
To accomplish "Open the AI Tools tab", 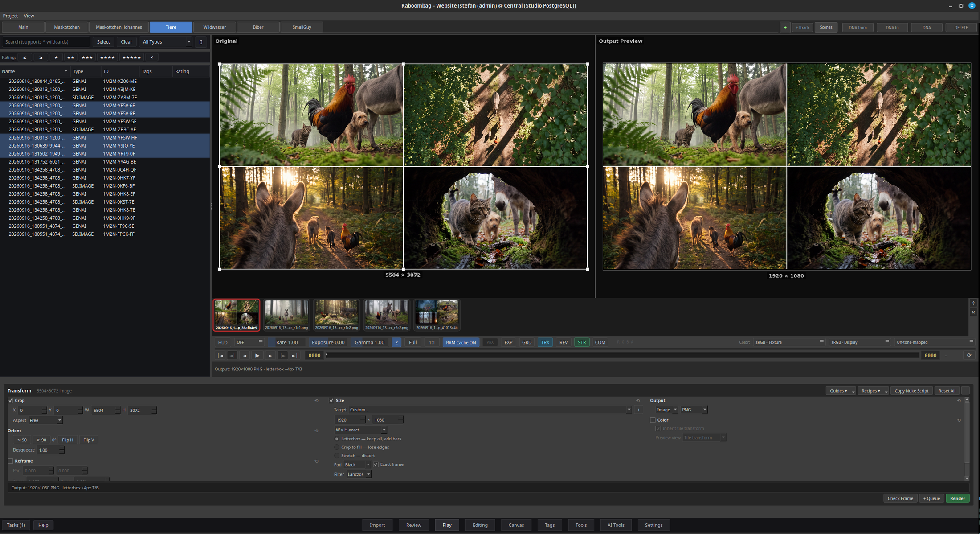I will point(616,525).
